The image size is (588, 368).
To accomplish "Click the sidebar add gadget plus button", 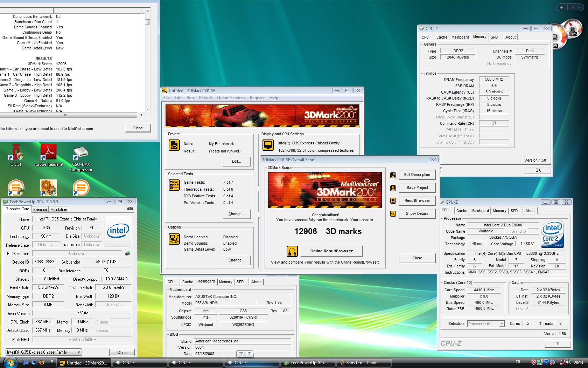I will pos(562,7).
